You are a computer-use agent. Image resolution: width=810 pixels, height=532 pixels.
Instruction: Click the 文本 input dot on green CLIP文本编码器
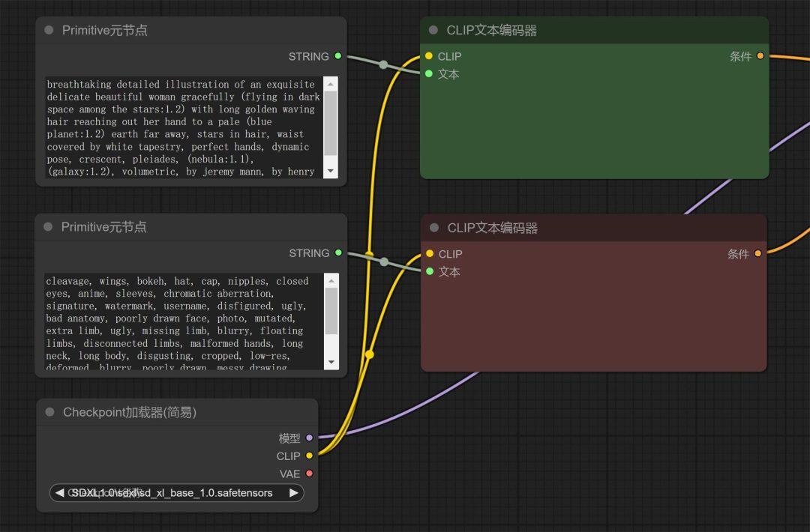click(428, 74)
